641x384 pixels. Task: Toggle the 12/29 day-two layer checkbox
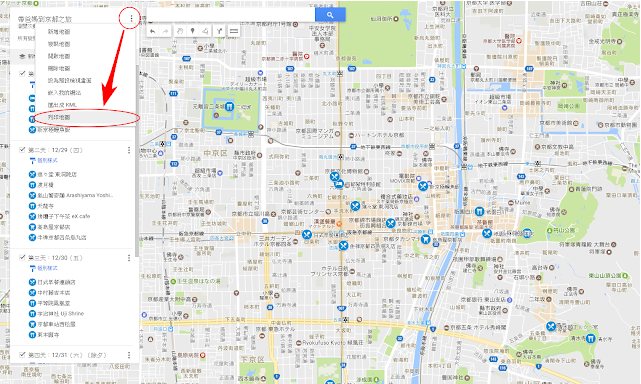tap(22, 150)
